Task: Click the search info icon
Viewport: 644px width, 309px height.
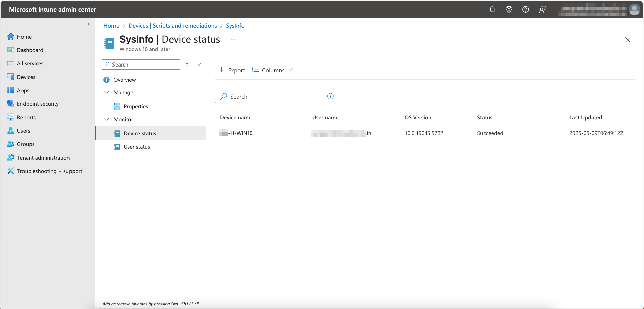Action: tap(330, 96)
